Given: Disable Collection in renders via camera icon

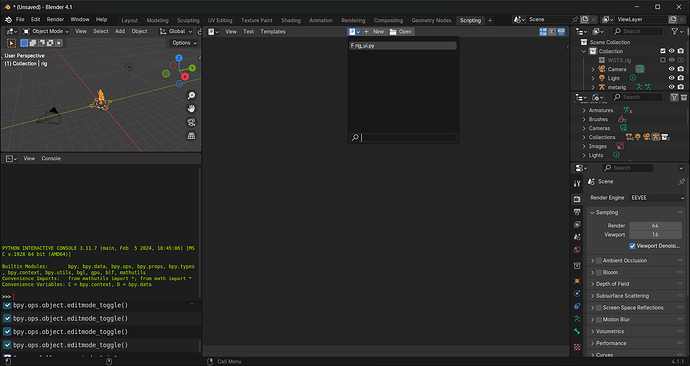Looking at the screenshot, I should pyautogui.click(x=681, y=51).
